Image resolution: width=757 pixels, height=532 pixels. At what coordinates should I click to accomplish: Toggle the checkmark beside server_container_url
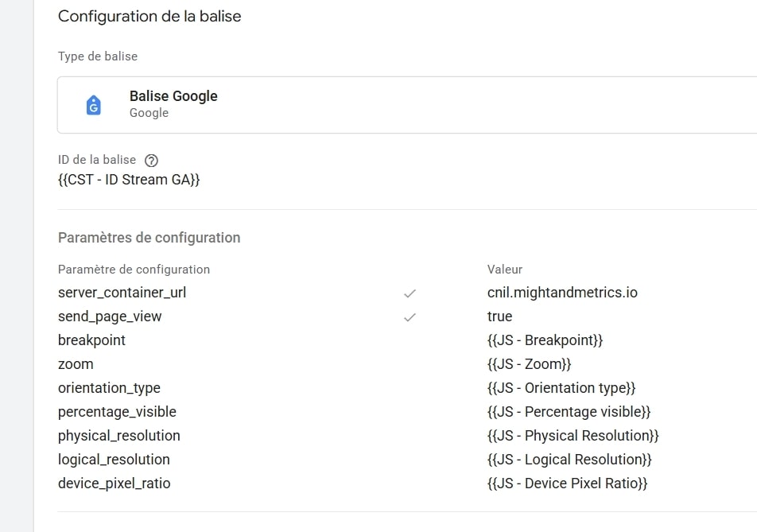(x=410, y=293)
